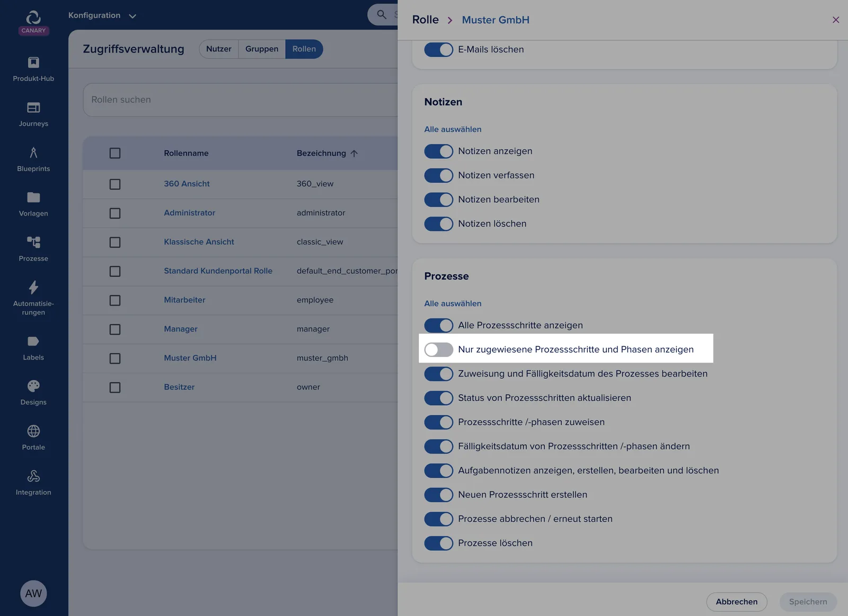Open the Produkt-Hub icon in sidebar
Viewport: 848px width, 616px height.
tap(33, 63)
